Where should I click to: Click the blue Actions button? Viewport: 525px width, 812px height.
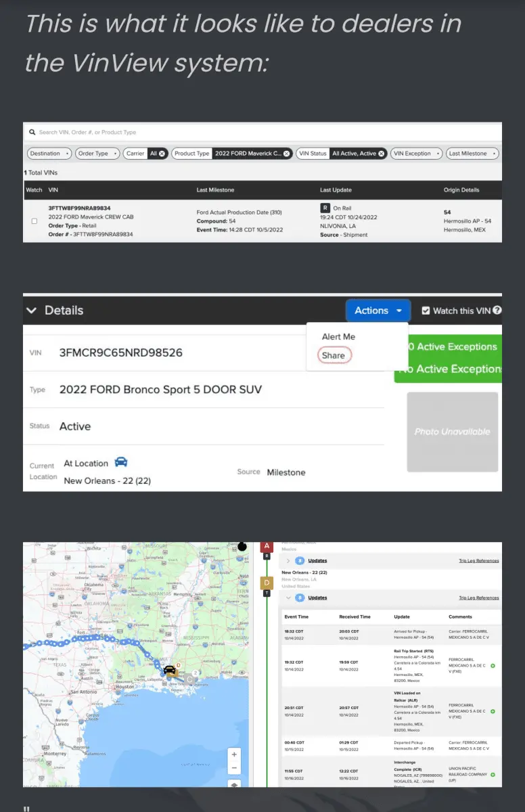tap(378, 311)
